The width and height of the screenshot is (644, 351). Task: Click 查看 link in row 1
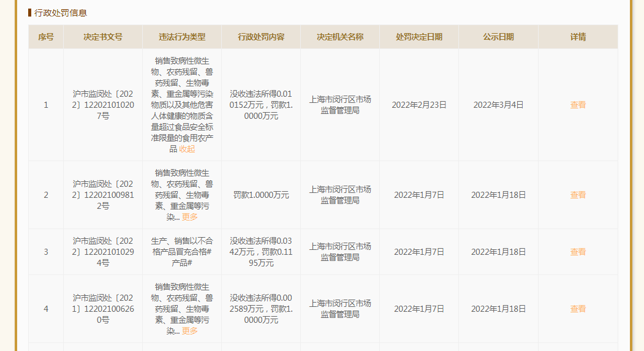[x=578, y=105]
